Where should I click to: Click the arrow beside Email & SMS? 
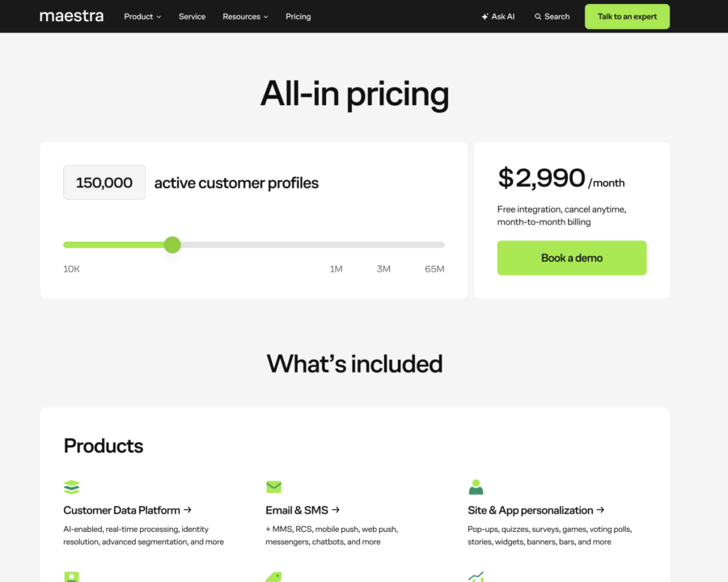336,509
